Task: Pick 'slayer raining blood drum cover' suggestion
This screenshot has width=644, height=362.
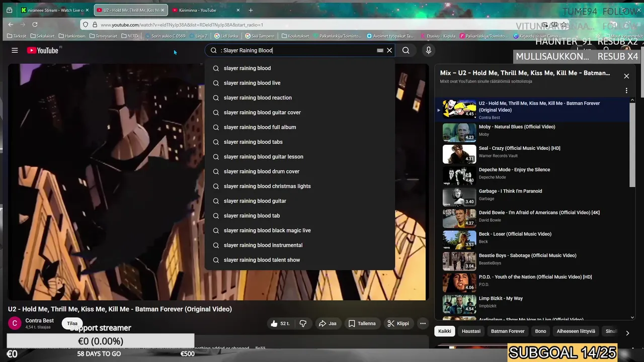Action: (x=299, y=171)
